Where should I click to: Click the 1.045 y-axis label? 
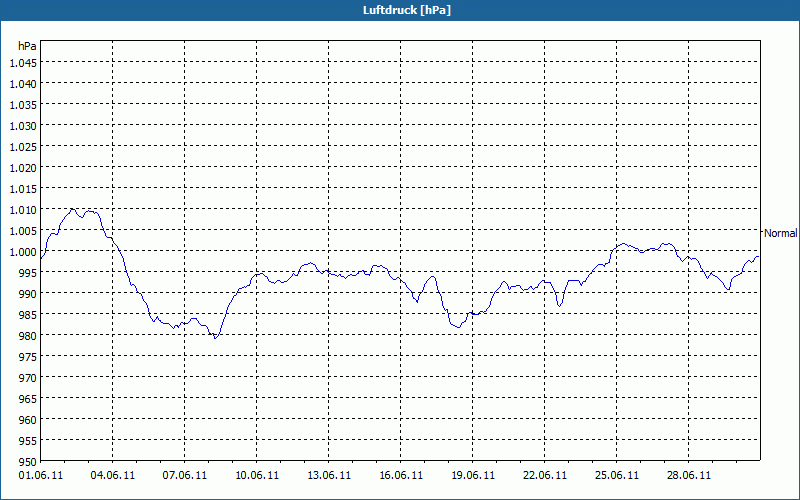click(23, 63)
